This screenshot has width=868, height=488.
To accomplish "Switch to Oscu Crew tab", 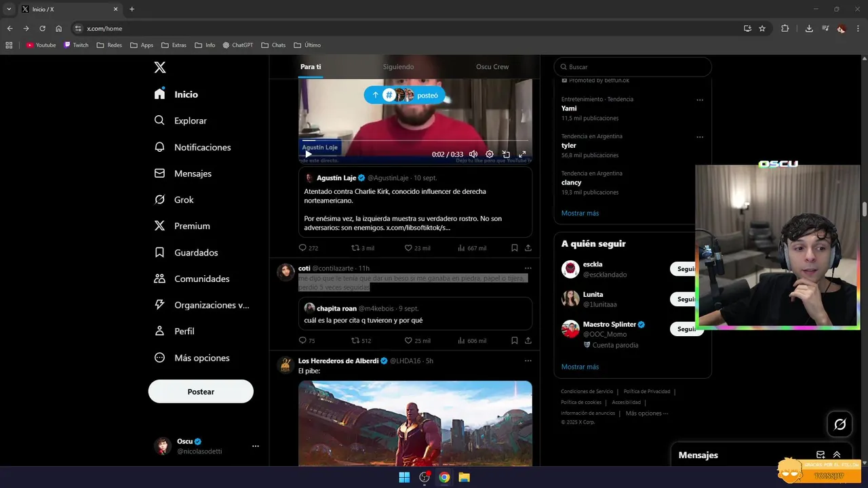I will click(x=492, y=67).
